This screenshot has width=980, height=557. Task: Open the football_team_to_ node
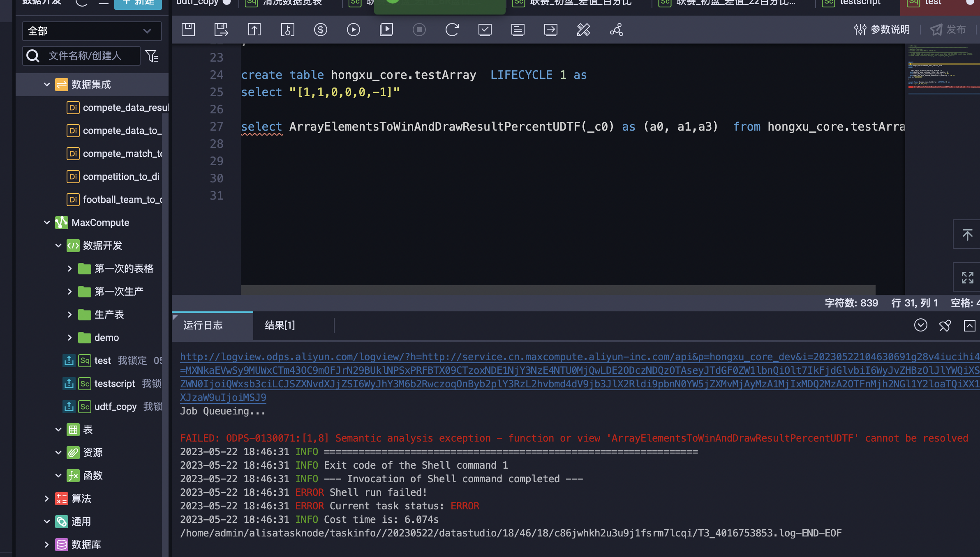114,200
